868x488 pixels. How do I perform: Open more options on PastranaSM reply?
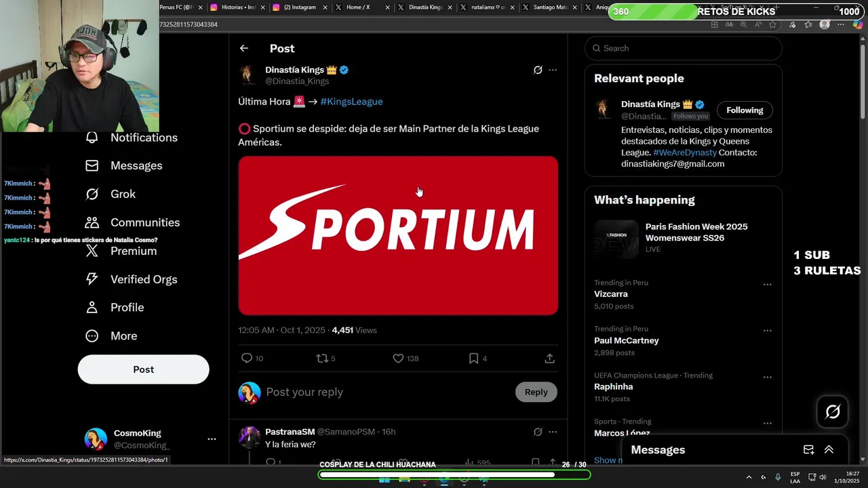(x=553, y=432)
